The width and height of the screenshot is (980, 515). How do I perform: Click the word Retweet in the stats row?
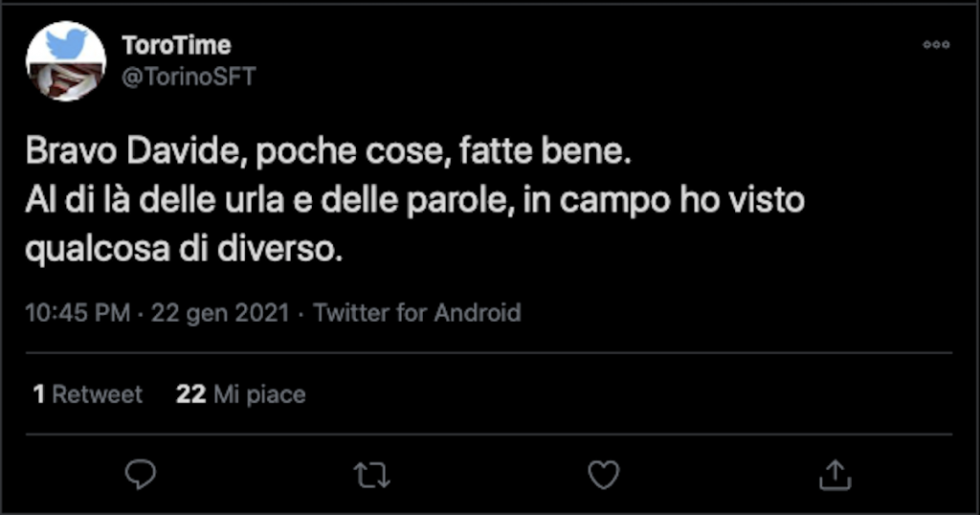click(x=97, y=394)
